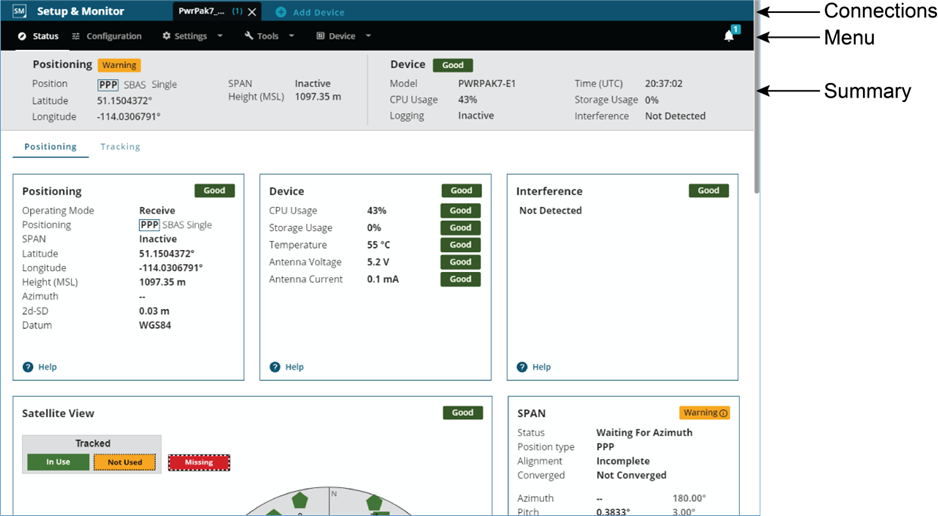Click the Settings gear icon
The image size is (938, 516).
coord(166,36)
